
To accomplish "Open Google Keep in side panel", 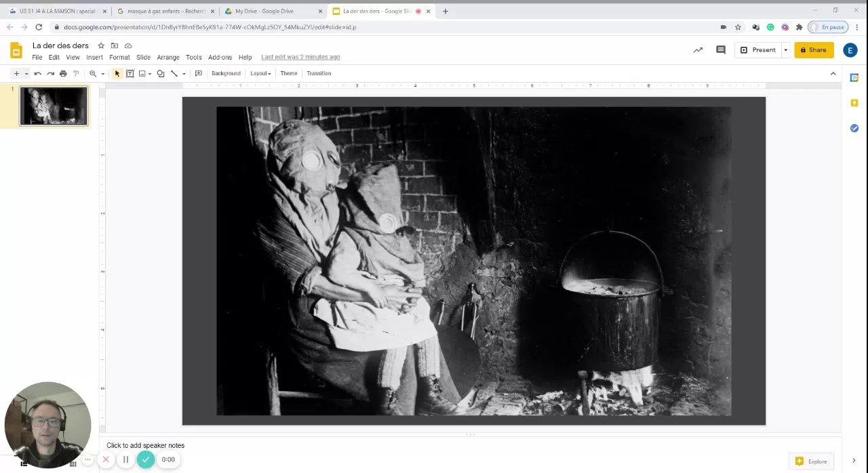I will point(854,103).
